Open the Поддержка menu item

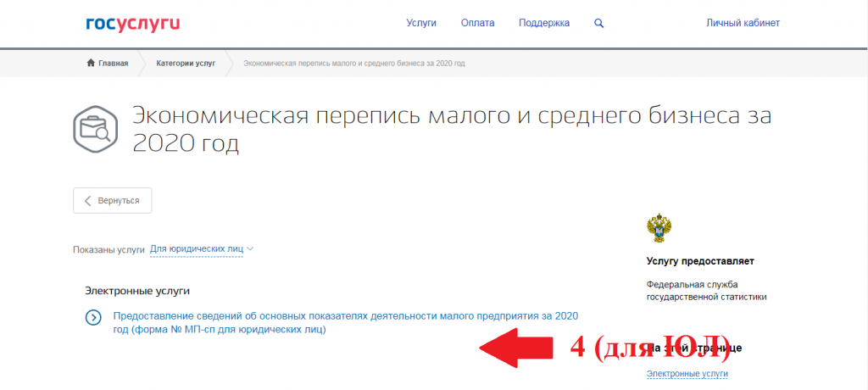click(544, 23)
